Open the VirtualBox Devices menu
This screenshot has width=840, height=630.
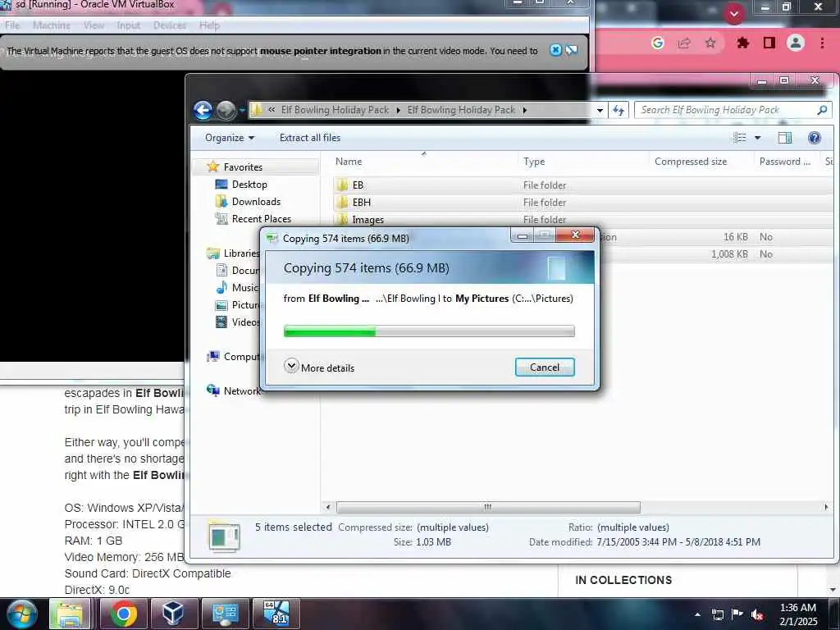click(x=169, y=25)
